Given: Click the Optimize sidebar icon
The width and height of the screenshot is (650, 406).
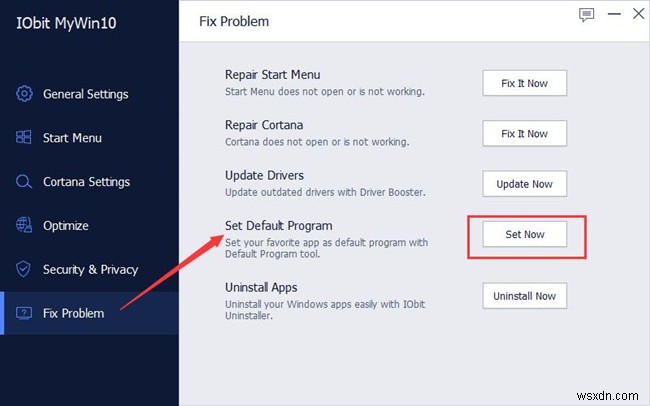Looking at the screenshot, I should point(24,226).
